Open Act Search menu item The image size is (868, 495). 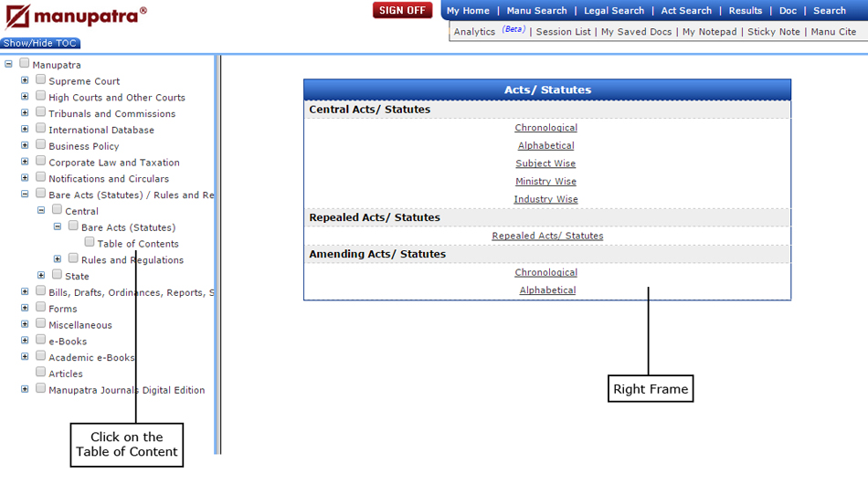(686, 11)
